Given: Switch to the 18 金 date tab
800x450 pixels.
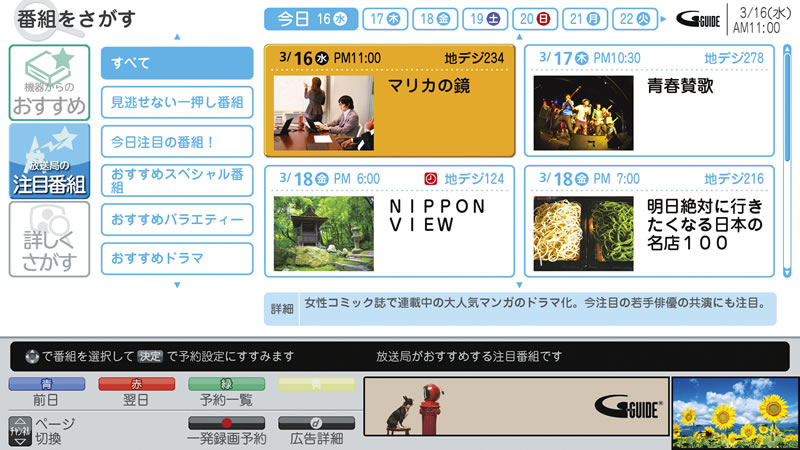Looking at the screenshot, I should [435, 19].
